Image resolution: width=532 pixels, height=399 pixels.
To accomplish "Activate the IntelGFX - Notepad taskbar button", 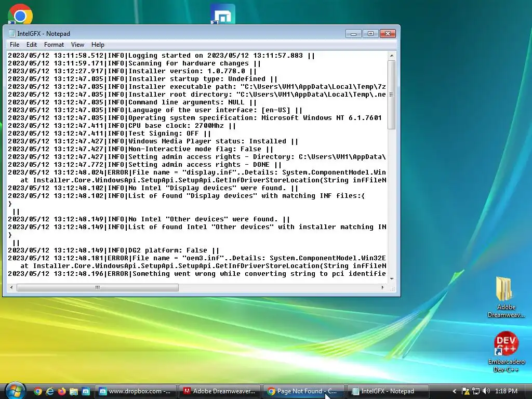I will 388,391.
